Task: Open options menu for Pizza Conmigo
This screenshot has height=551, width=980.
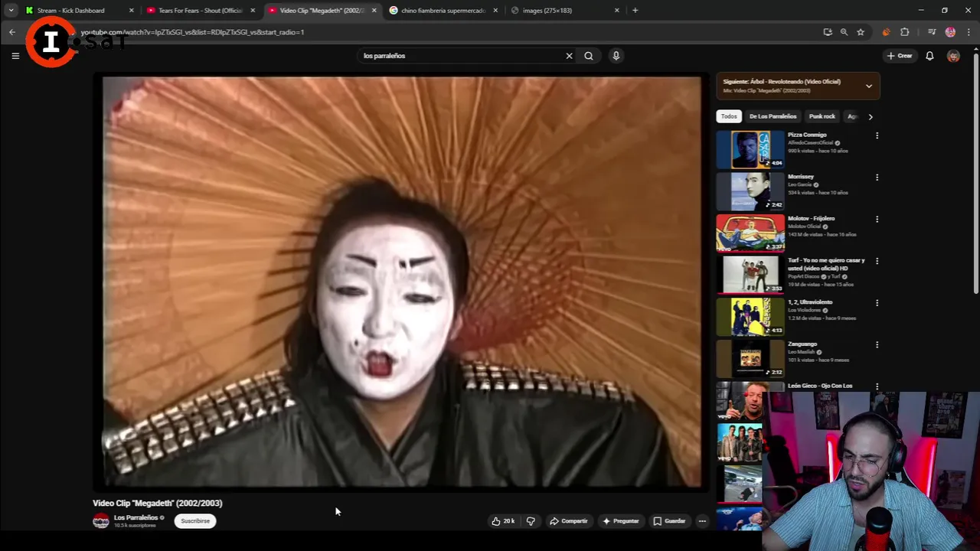Action: (x=877, y=135)
